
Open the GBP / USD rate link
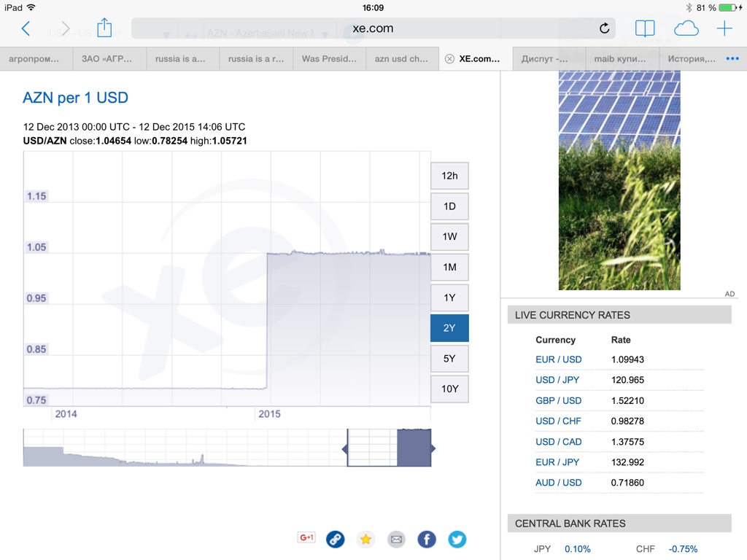point(558,400)
